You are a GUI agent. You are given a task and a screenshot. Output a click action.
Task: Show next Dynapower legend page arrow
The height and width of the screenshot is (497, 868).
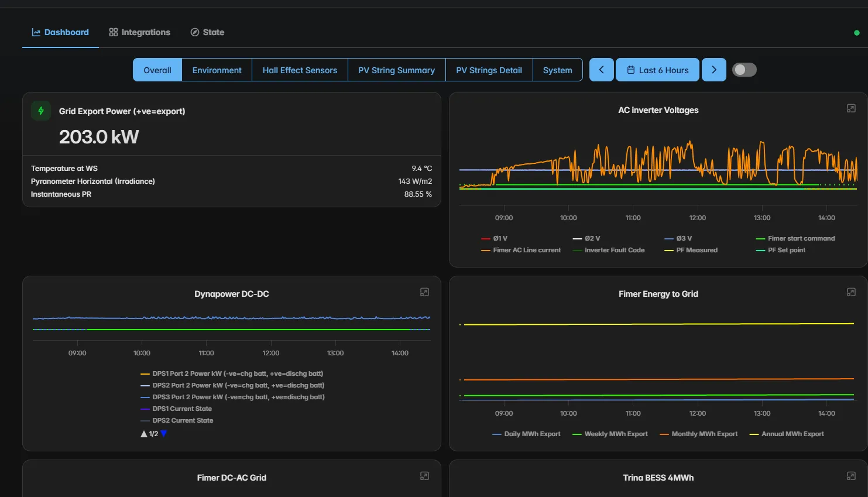coord(164,434)
